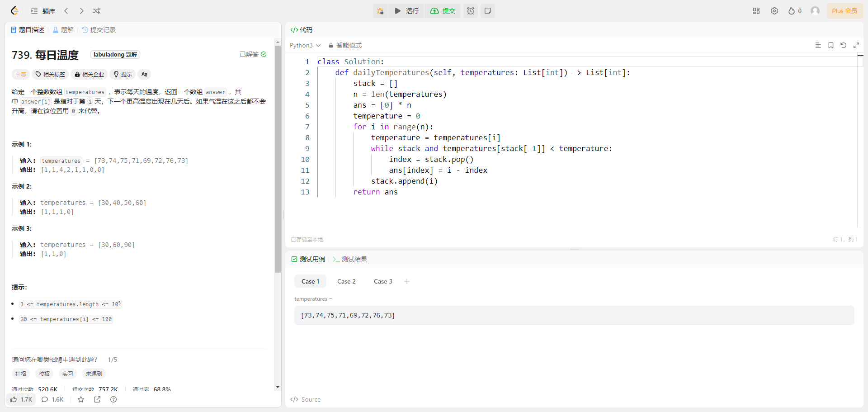868x412 pixels.
Task: Open the code bookmark icon
Action: click(x=831, y=45)
